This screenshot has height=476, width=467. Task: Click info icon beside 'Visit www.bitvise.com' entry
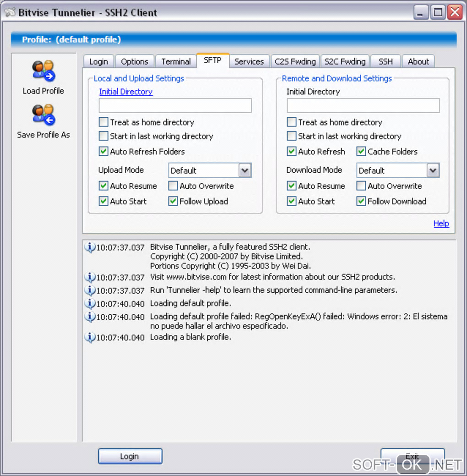click(90, 277)
